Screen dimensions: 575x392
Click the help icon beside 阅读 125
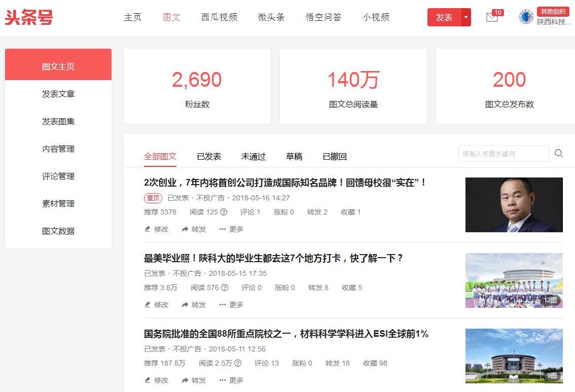224,212
